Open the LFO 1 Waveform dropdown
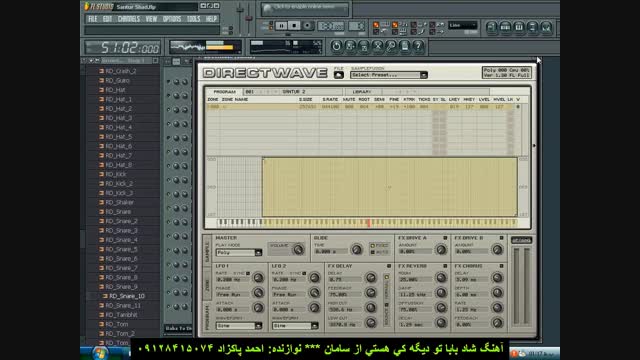 click(x=239, y=326)
